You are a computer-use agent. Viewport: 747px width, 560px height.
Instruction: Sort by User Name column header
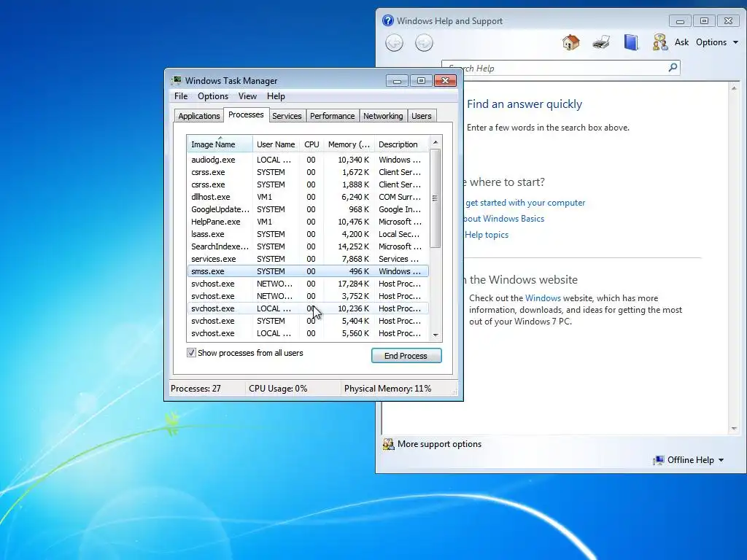tap(276, 144)
